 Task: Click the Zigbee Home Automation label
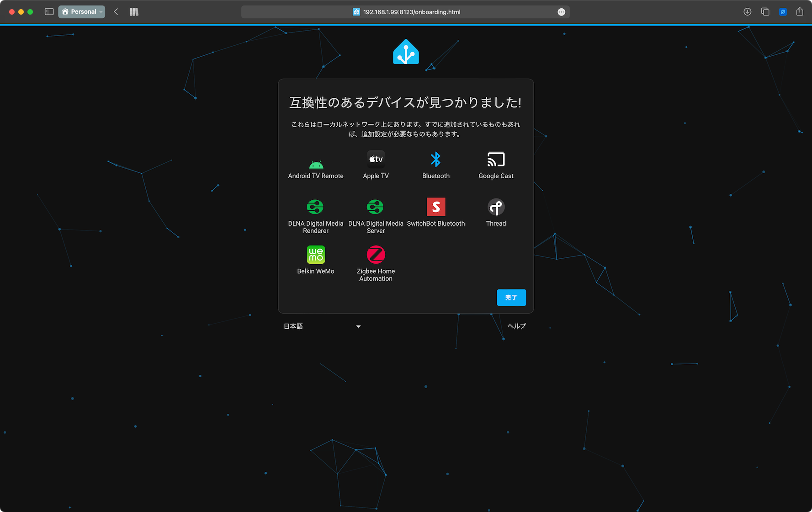tap(376, 275)
